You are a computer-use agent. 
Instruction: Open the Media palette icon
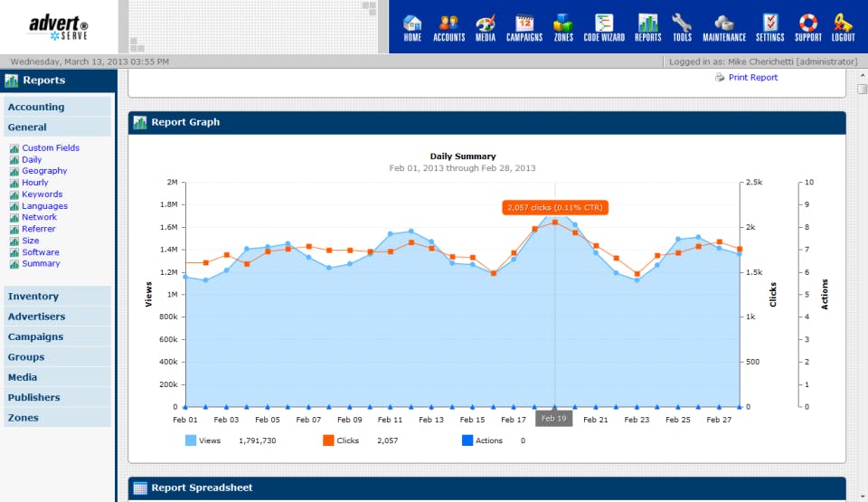tap(486, 28)
